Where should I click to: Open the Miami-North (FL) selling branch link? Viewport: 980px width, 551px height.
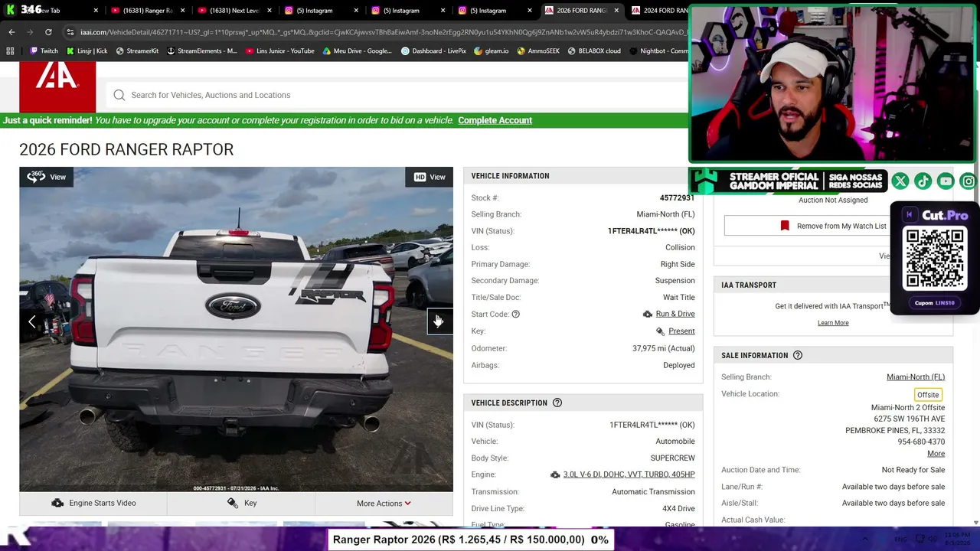pos(916,377)
